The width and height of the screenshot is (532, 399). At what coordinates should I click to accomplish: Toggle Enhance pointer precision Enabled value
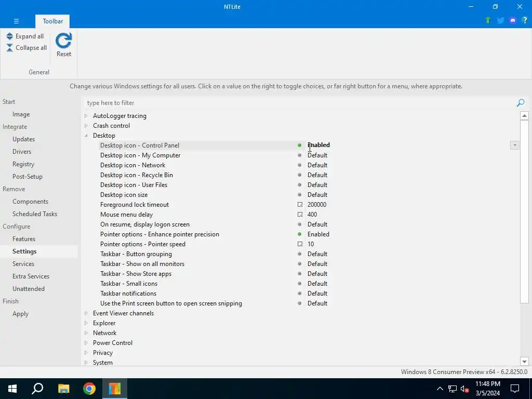(318, 234)
